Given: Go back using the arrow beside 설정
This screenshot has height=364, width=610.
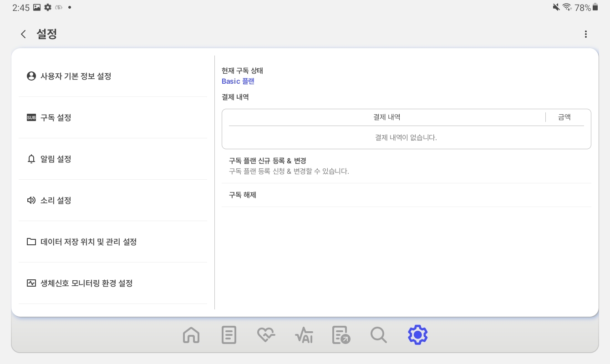Looking at the screenshot, I should tap(23, 34).
